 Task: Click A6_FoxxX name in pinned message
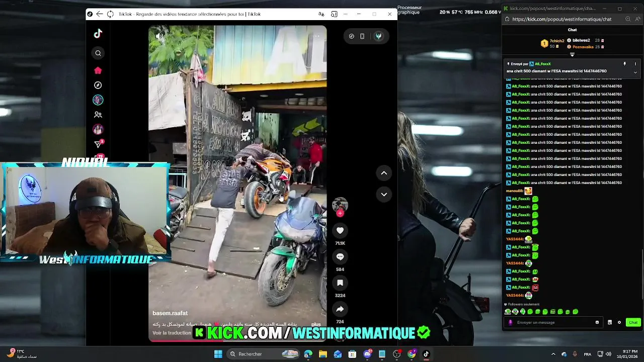click(543, 64)
